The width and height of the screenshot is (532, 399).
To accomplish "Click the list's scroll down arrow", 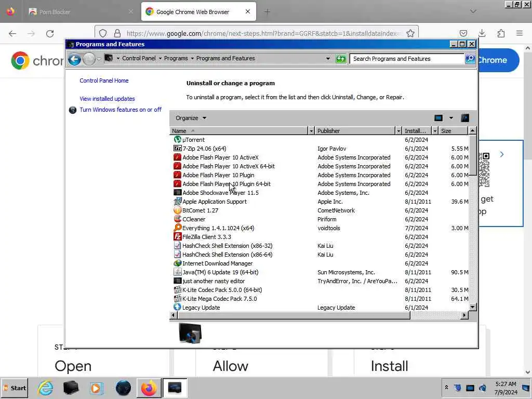I will pyautogui.click(x=472, y=307).
